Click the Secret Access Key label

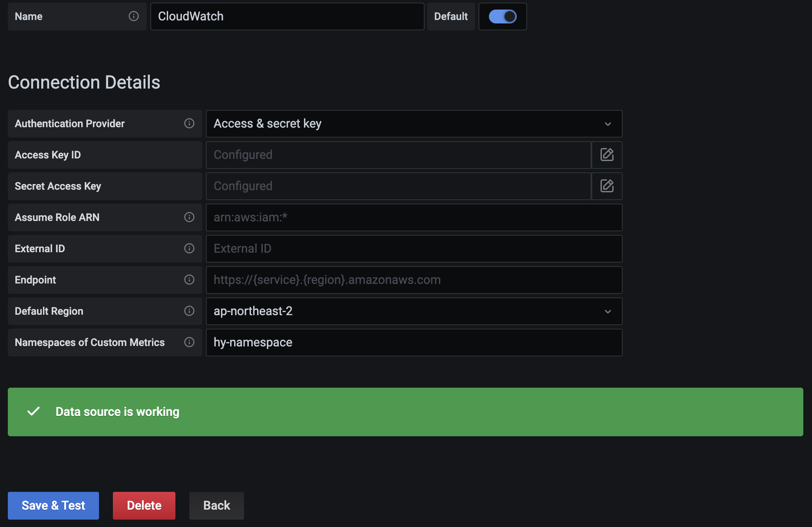click(x=58, y=186)
